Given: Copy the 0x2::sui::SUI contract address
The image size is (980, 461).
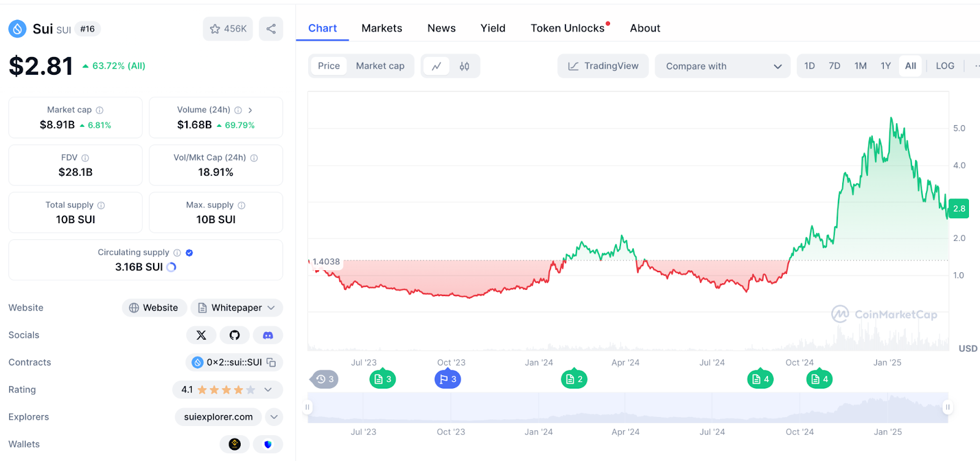Looking at the screenshot, I should [271, 363].
